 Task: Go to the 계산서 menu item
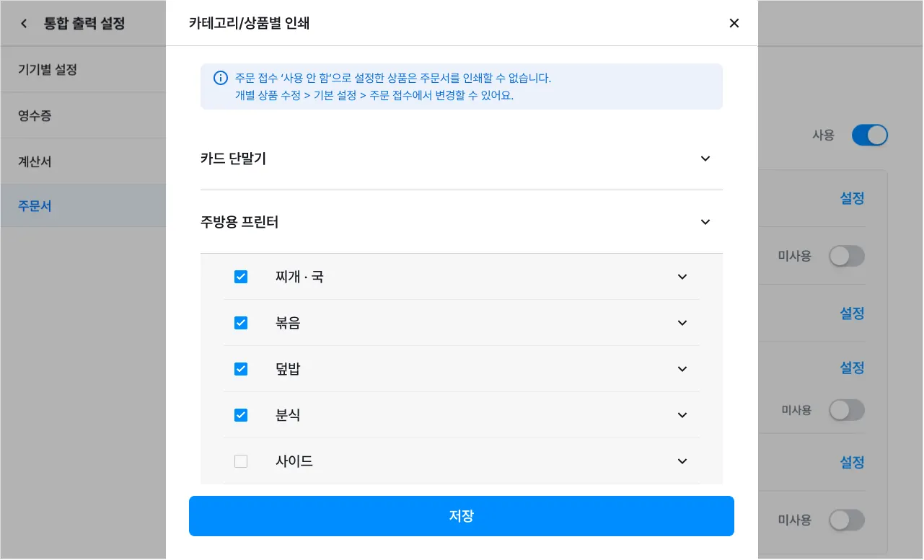coord(35,161)
